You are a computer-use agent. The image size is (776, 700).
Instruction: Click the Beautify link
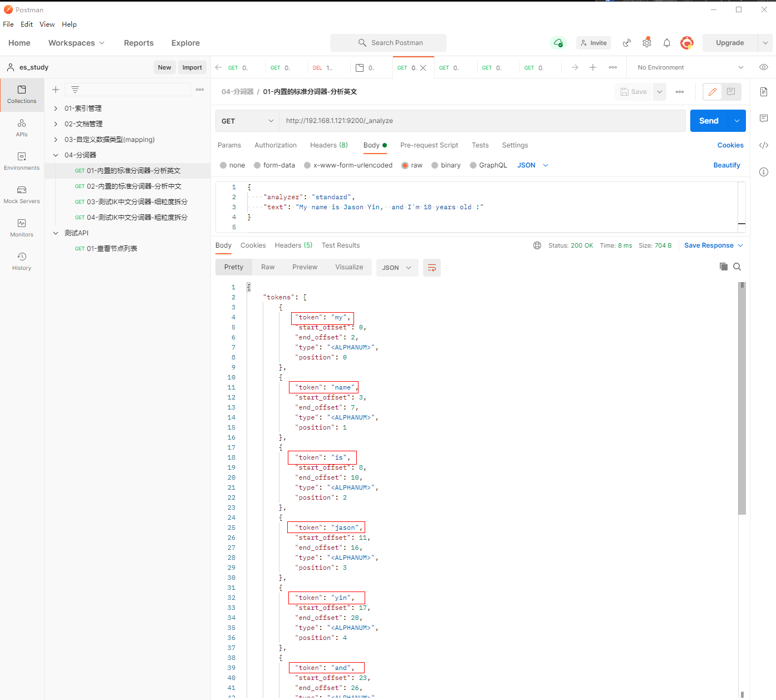726,165
